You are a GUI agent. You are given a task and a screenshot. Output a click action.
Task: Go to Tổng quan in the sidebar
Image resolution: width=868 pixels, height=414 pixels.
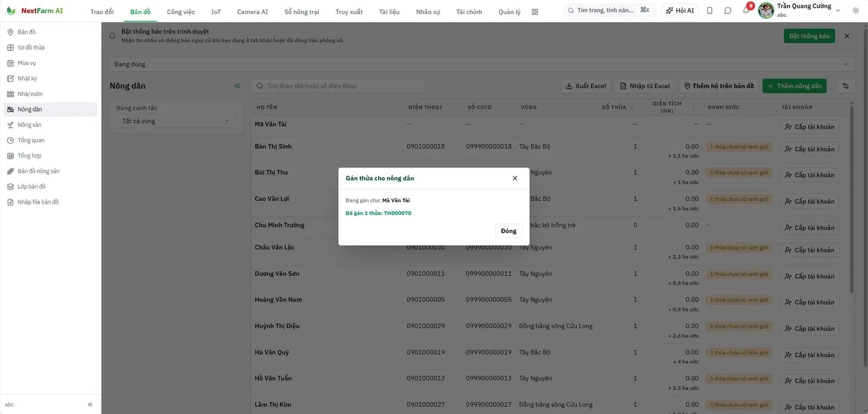point(50,140)
